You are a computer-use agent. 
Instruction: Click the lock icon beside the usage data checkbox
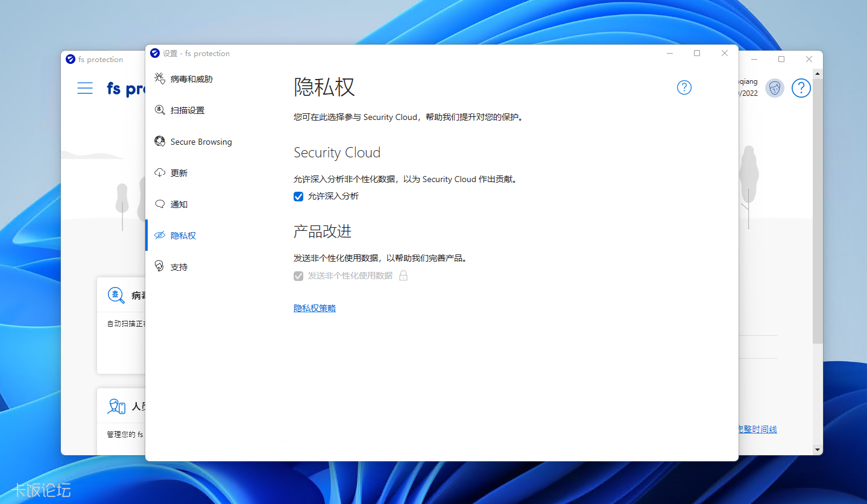(x=403, y=276)
